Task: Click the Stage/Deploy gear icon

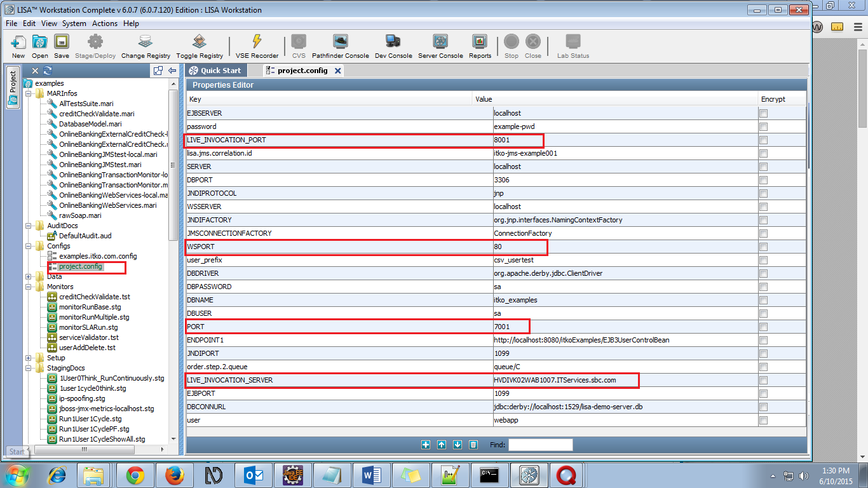Action: pos(96,42)
